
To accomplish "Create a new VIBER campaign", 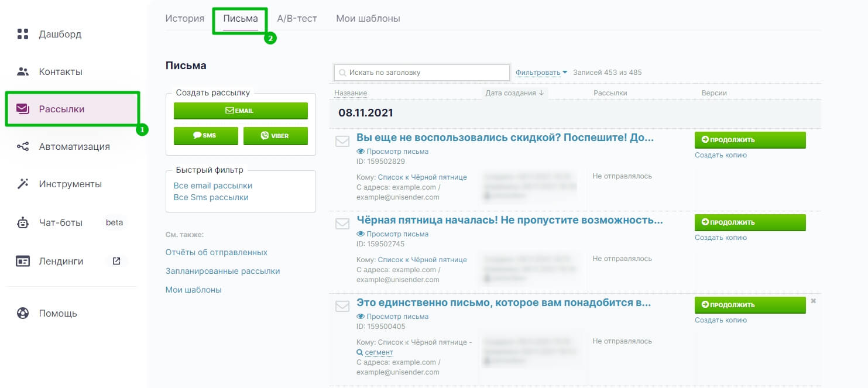I will pyautogui.click(x=276, y=135).
